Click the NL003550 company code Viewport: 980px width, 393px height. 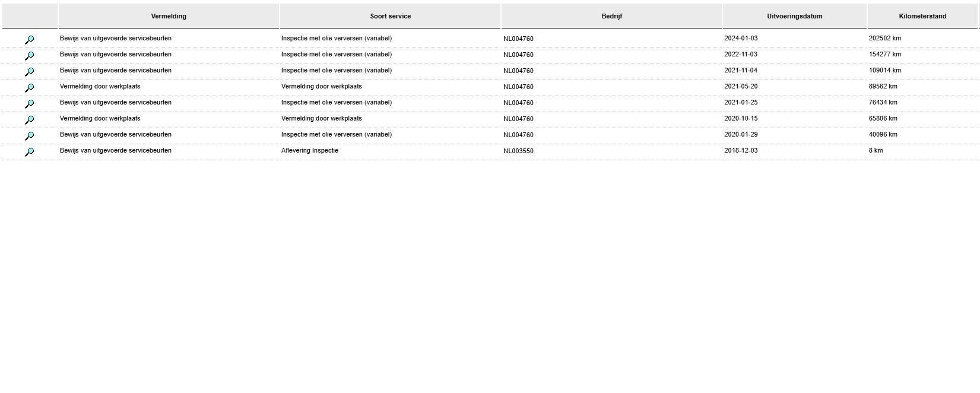tap(518, 151)
